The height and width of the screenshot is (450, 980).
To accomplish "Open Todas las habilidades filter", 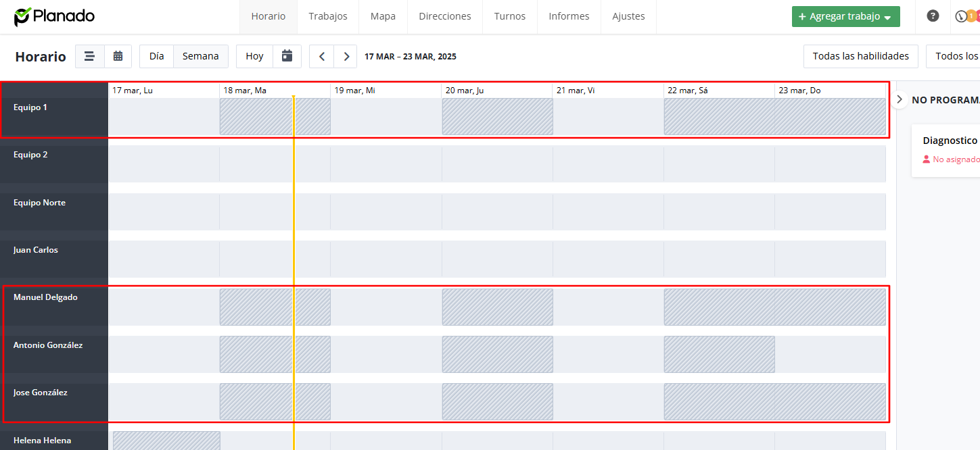I will pos(860,56).
